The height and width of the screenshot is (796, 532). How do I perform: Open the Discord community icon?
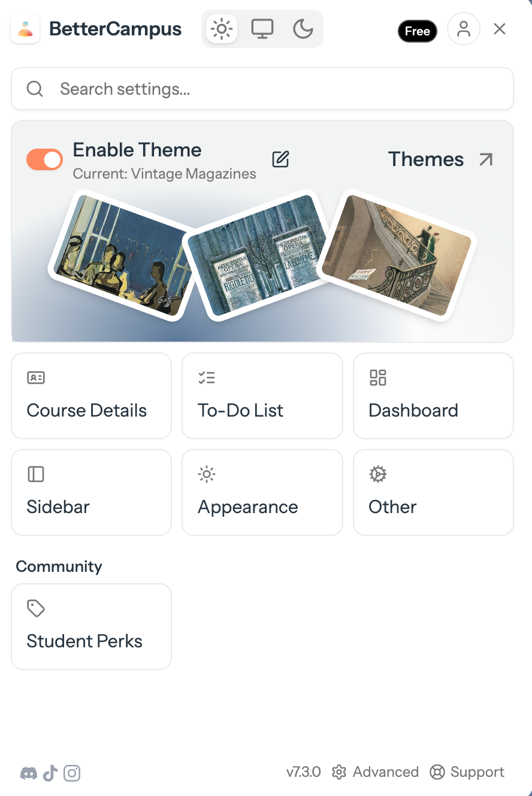point(28,773)
